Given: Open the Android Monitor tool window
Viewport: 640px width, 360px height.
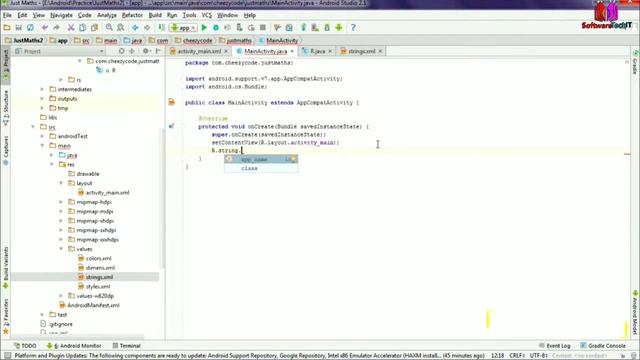Looking at the screenshot, I should pyautogui.click(x=74, y=346).
